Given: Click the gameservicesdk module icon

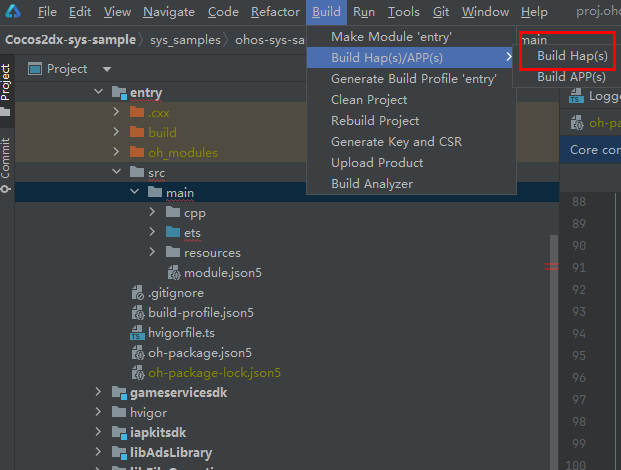Looking at the screenshot, I should point(119,393).
